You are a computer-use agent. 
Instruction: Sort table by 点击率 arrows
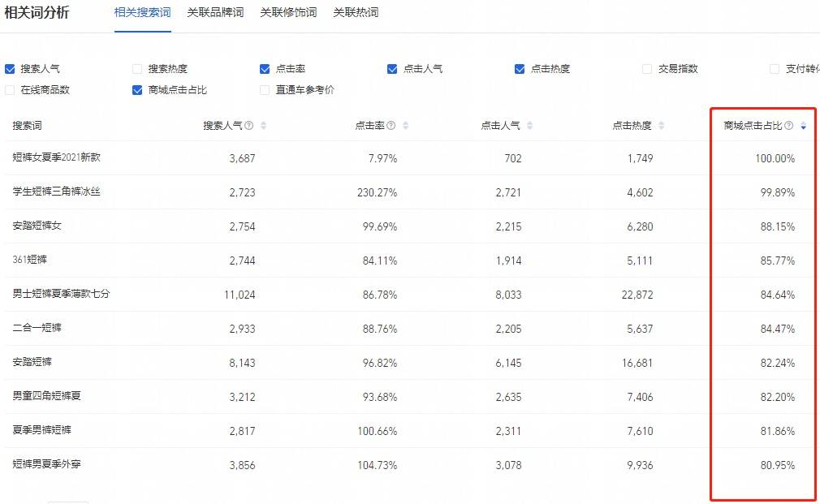point(405,126)
